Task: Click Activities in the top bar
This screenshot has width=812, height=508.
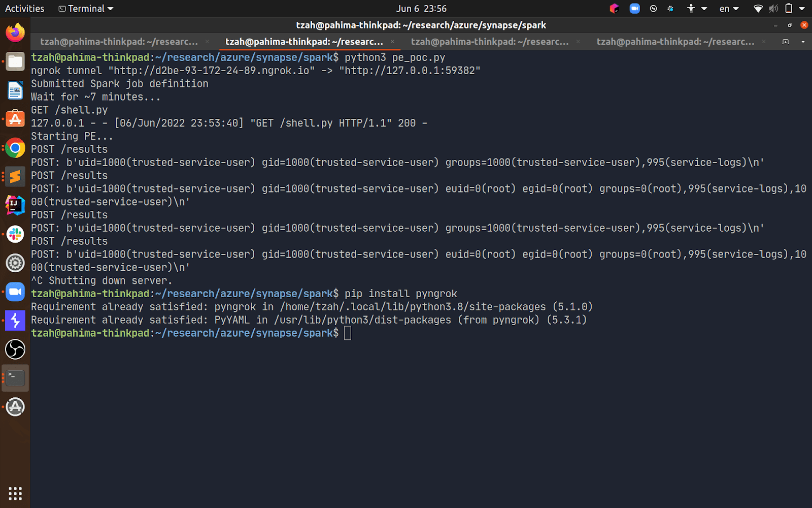Action: [x=24, y=9]
